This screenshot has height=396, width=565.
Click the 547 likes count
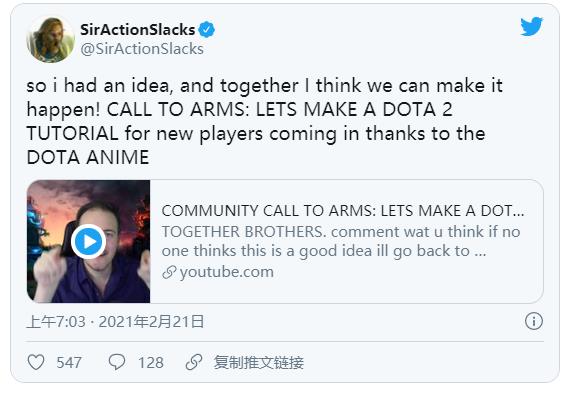pyautogui.click(x=69, y=362)
